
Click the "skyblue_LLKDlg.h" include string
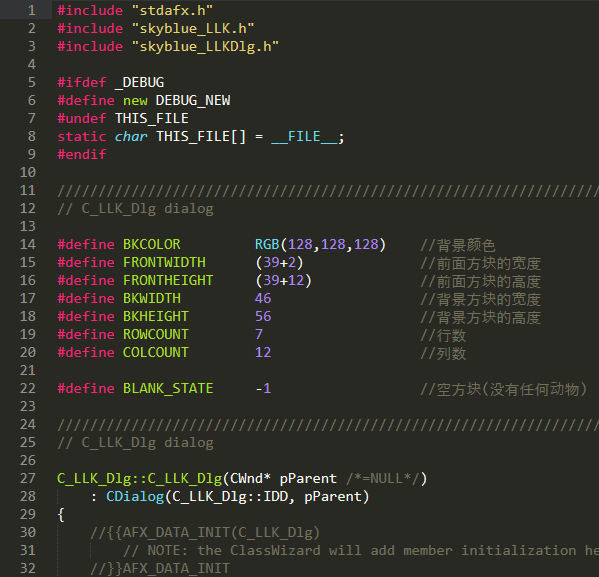click(x=205, y=47)
